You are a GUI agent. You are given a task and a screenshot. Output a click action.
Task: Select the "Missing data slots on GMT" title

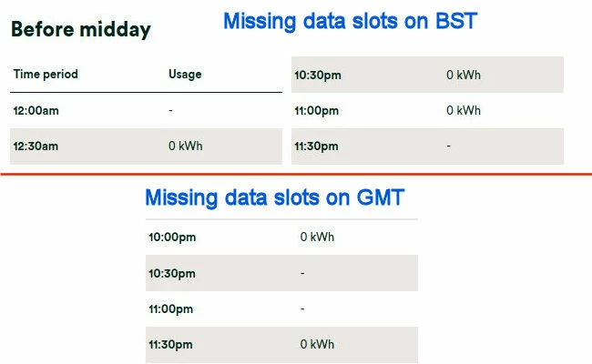point(274,197)
